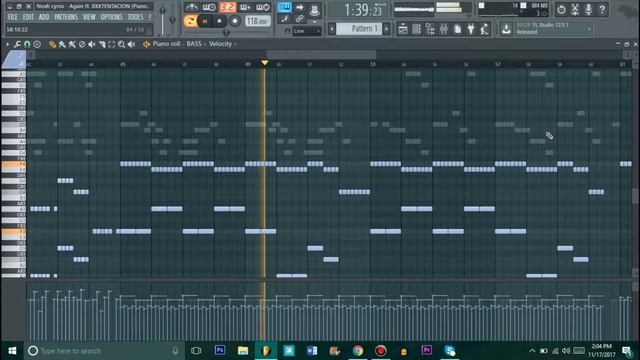This screenshot has width=640, height=360.
Task: Select the paint brush tool
Action: coord(62,44)
